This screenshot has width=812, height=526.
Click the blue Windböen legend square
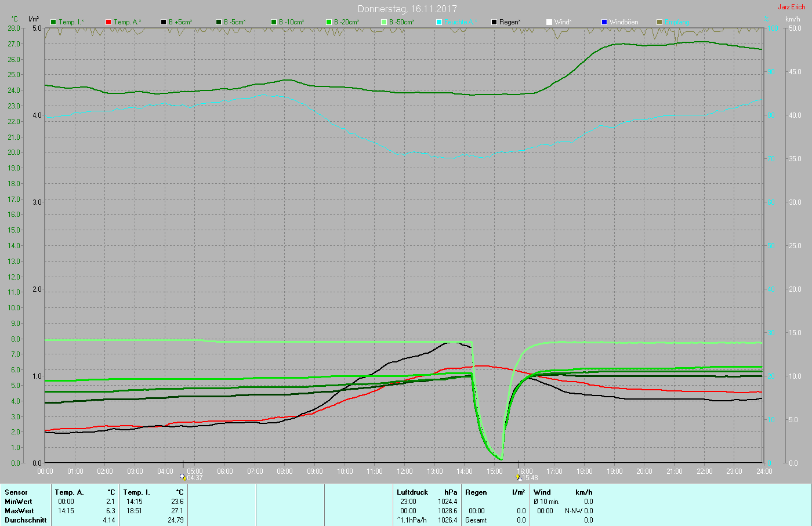pyautogui.click(x=604, y=22)
